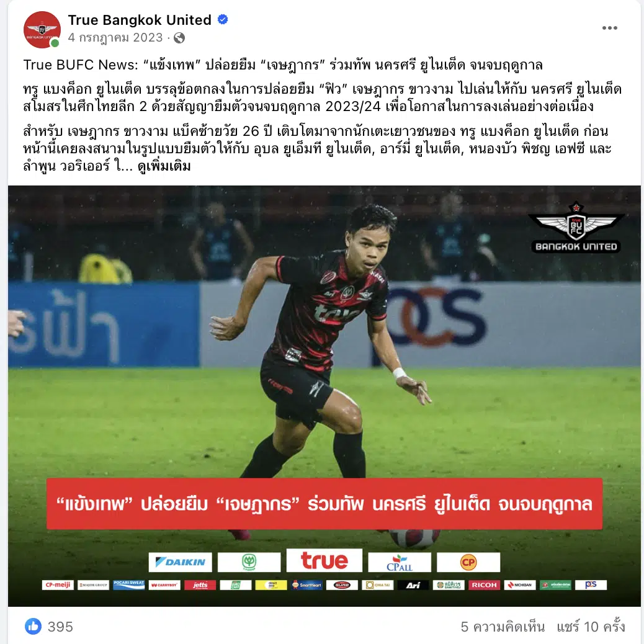The height and width of the screenshot is (644, 644).
Task: Open the 5 ความคิดเห็น comments link
Action: (503, 627)
